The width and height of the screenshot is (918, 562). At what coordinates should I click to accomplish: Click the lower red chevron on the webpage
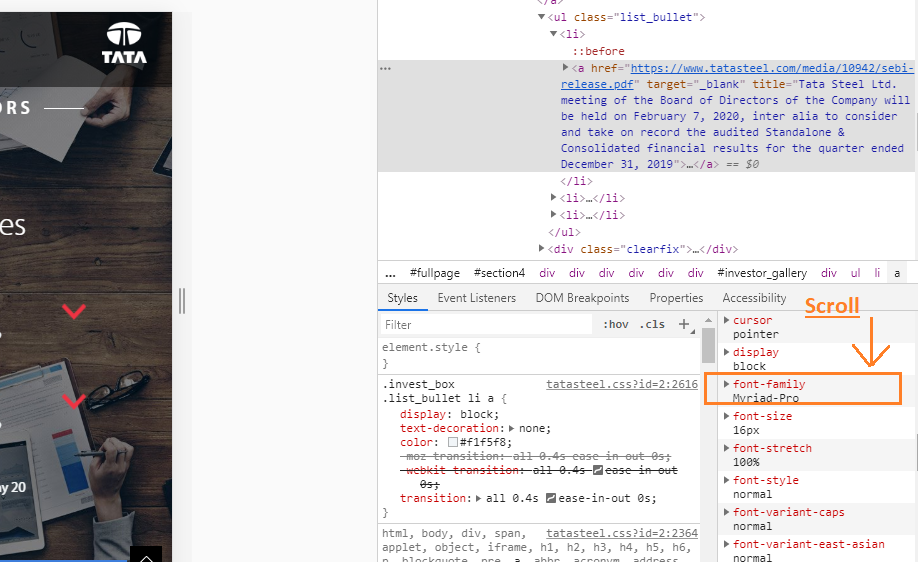click(74, 402)
